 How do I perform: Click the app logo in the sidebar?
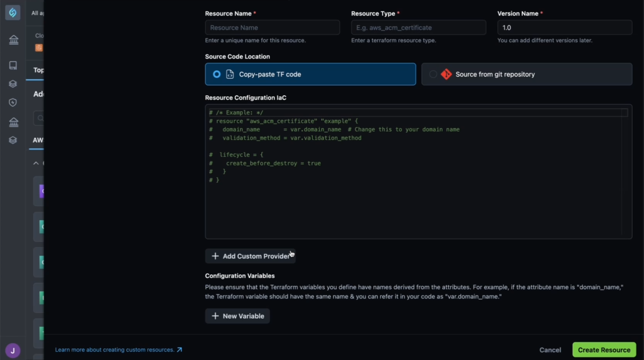pyautogui.click(x=13, y=13)
